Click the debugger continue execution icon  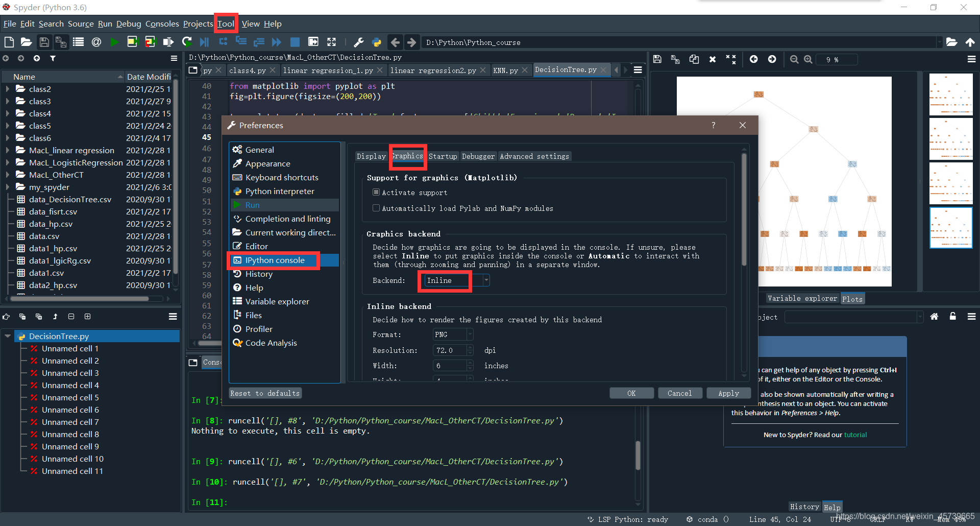coord(277,42)
